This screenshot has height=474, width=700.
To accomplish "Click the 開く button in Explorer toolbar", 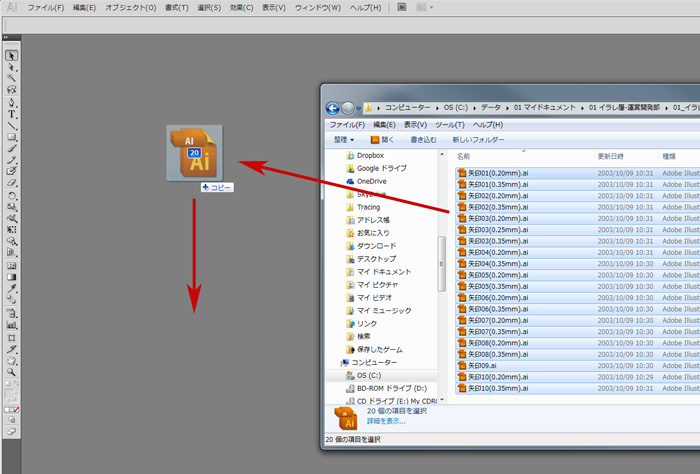I will point(382,140).
